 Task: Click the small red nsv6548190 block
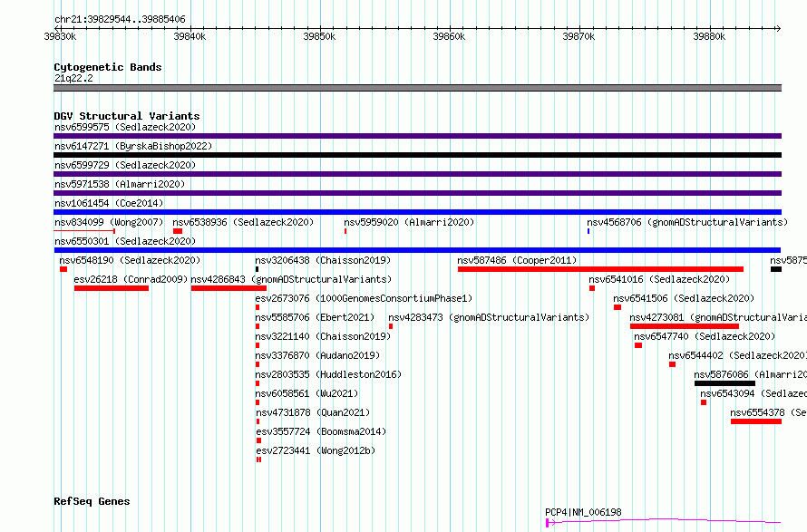point(63,269)
